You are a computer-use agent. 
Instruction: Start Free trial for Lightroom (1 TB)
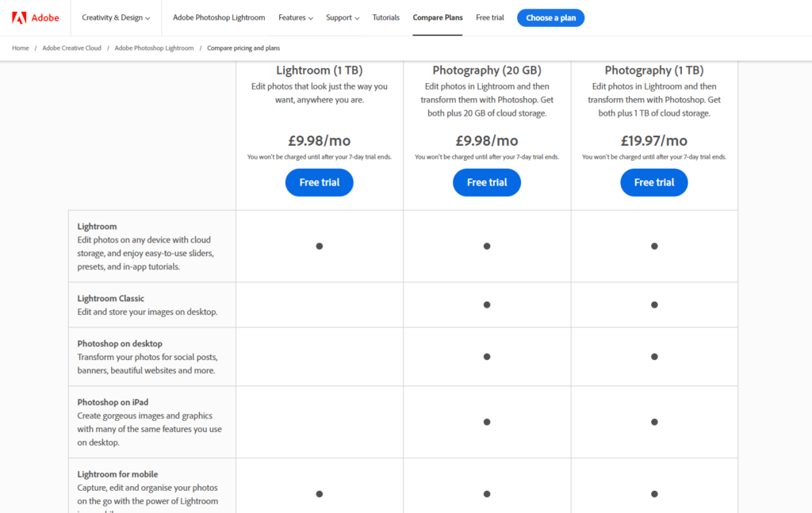click(x=320, y=182)
